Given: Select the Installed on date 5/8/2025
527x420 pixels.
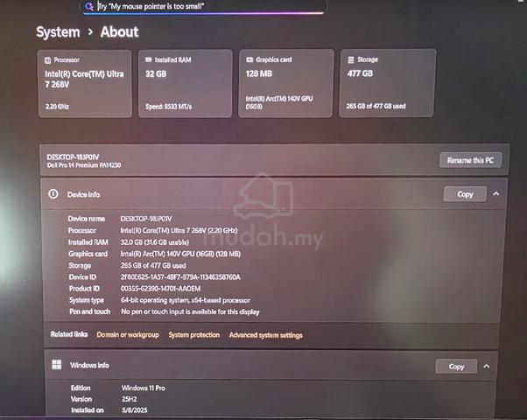Looking at the screenshot, I should (x=135, y=410).
